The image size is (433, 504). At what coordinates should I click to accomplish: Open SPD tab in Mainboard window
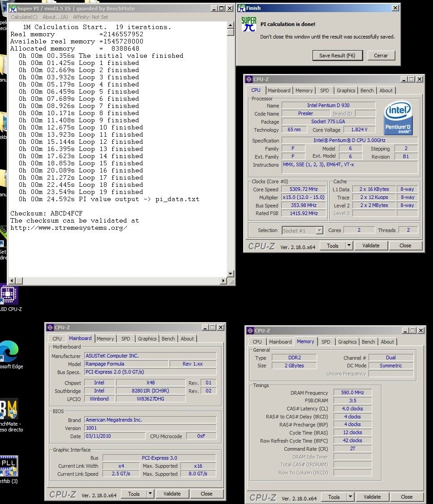[125, 339]
